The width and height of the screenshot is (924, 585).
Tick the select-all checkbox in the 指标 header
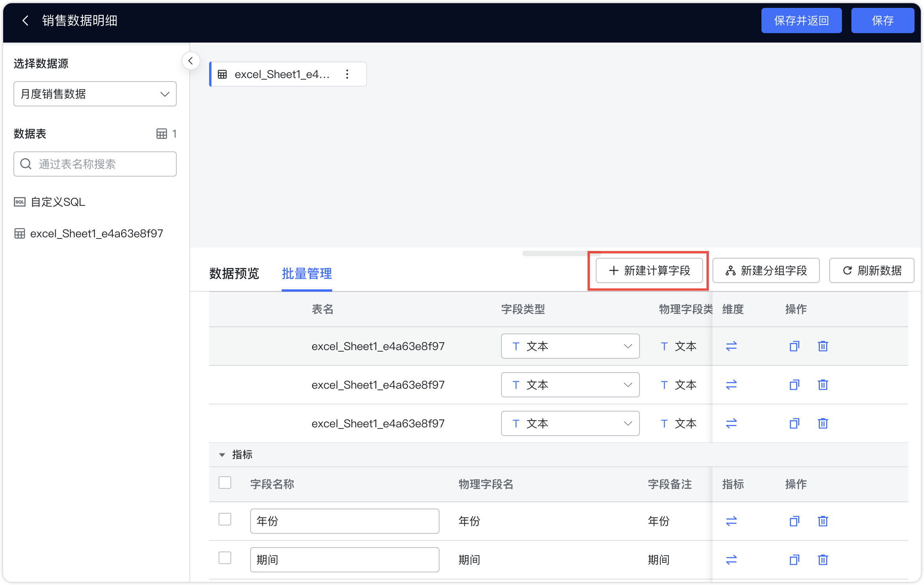point(225,483)
